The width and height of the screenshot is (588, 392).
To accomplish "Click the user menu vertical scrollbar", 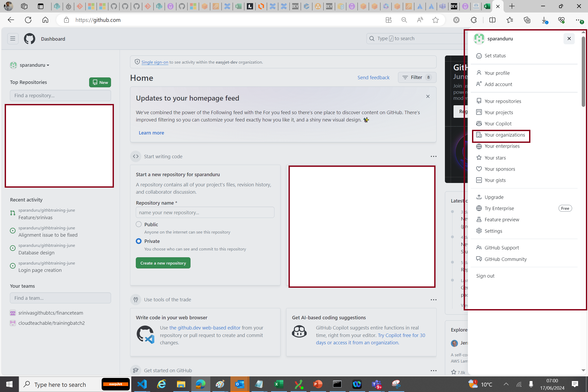I will tap(583, 72).
